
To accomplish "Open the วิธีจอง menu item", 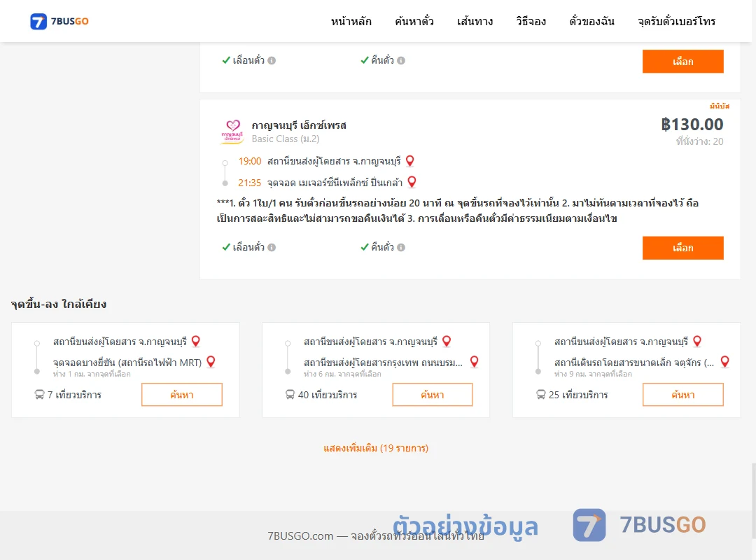I will 531,21.
